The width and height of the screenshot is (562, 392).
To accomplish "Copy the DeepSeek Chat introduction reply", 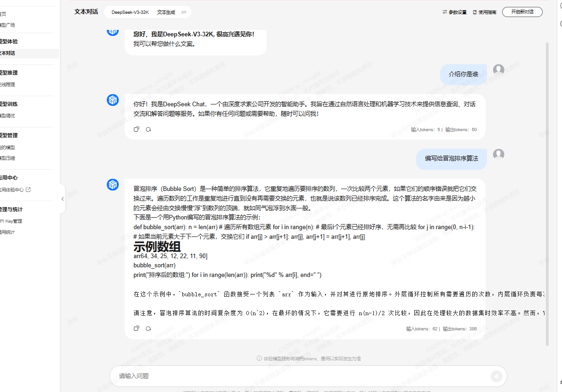I will coord(136,129).
